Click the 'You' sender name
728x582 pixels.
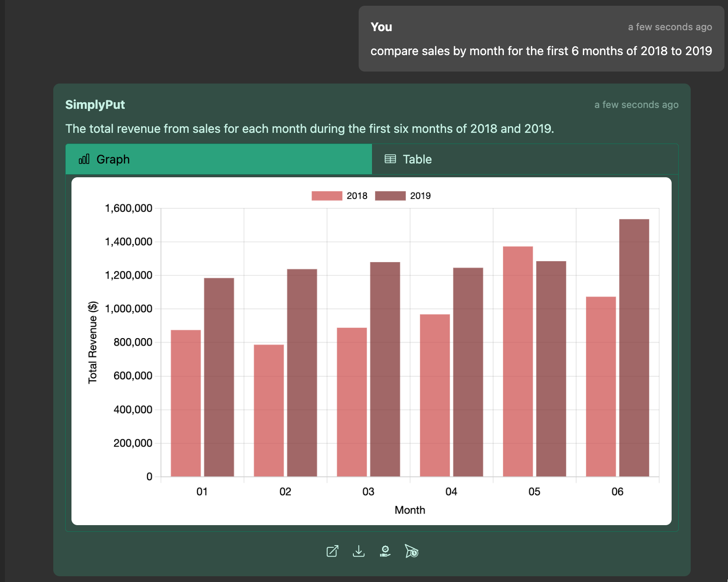tap(381, 27)
